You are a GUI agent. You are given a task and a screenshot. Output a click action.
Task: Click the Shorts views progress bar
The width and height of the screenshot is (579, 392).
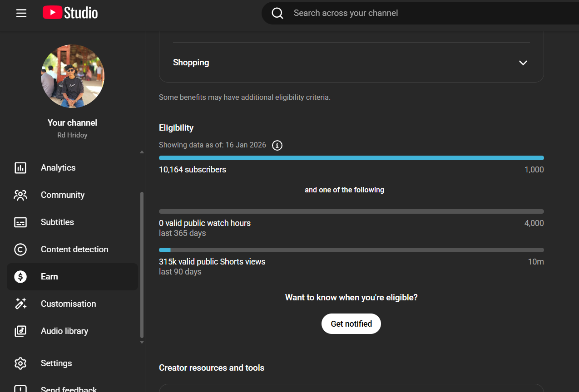(x=351, y=250)
